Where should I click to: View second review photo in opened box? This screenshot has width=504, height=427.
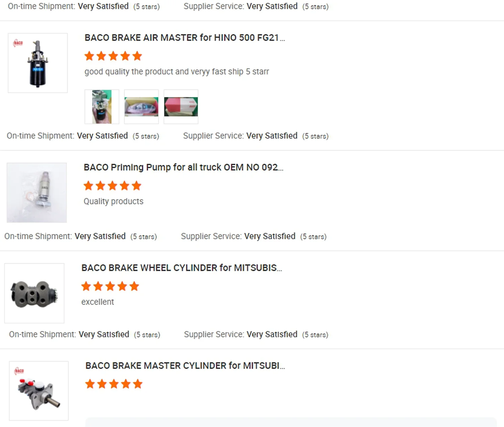tap(141, 107)
